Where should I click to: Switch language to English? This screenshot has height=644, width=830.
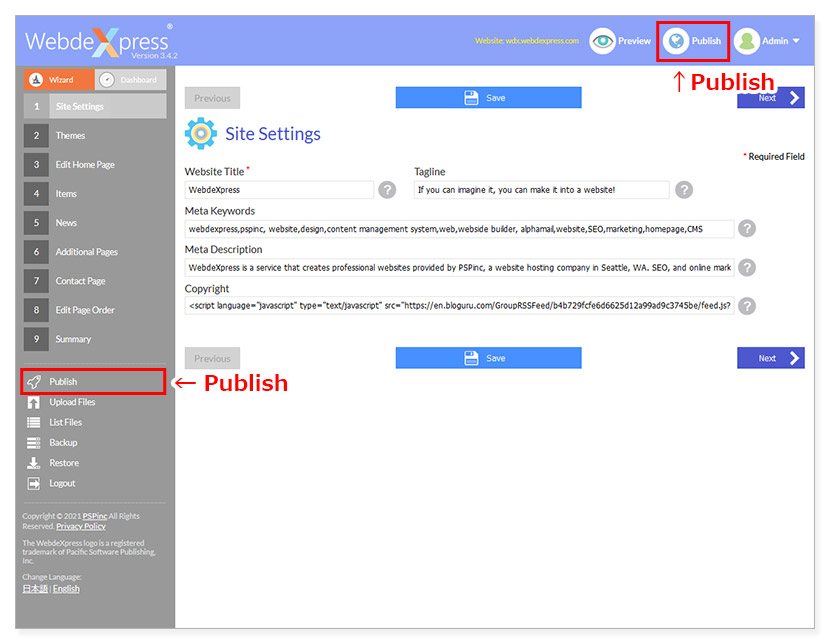pos(66,589)
